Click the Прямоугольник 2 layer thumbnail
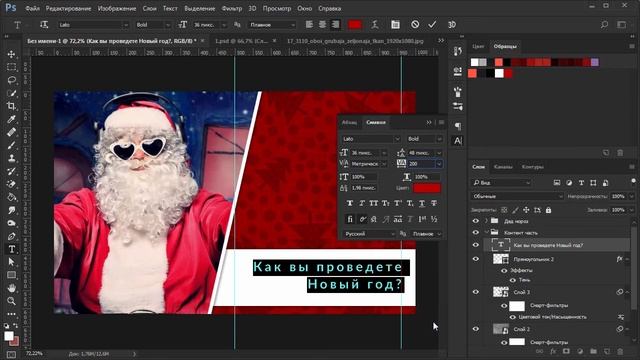This screenshot has width=640, height=360. (501, 259)
